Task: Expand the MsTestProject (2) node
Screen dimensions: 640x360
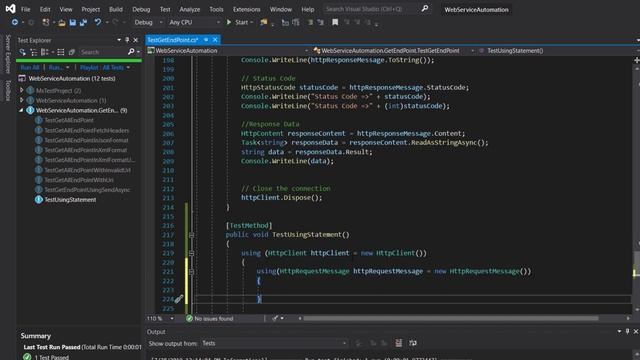Action: tap(22, 90)
